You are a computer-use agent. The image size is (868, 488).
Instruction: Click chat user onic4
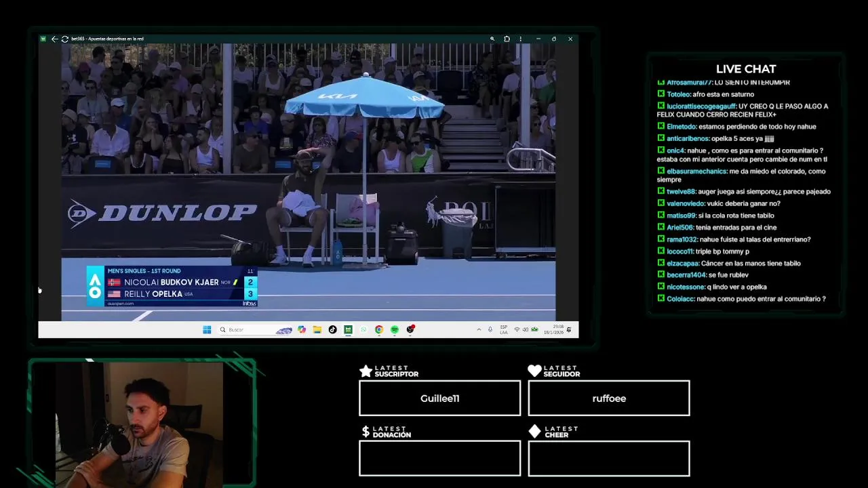click(675, 150)
